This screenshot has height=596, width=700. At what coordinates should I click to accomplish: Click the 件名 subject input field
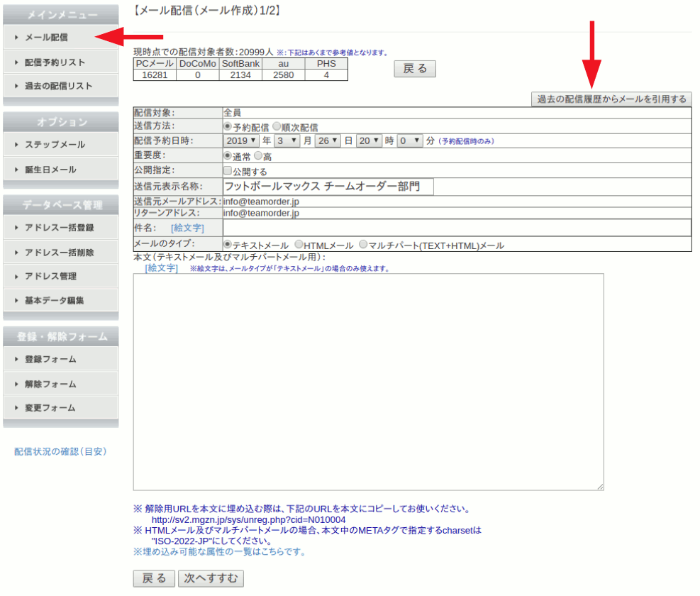tap(456, 228)
